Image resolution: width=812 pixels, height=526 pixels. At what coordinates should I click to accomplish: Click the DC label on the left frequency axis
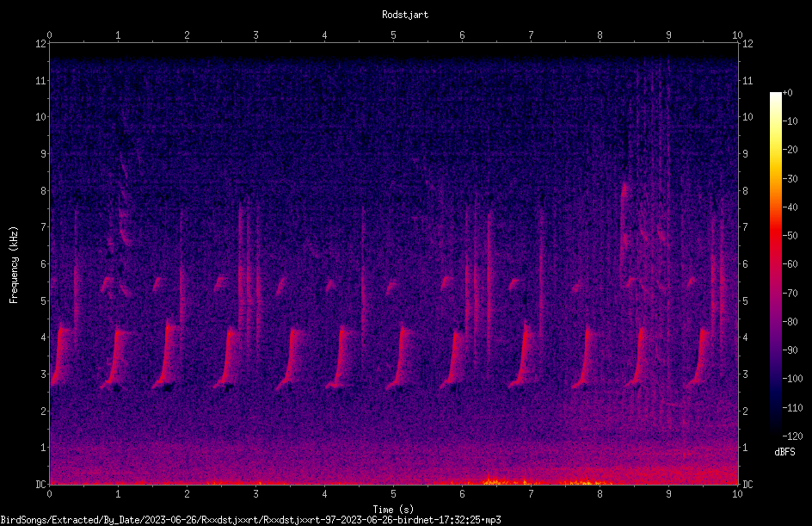click(x=40, y=484)
